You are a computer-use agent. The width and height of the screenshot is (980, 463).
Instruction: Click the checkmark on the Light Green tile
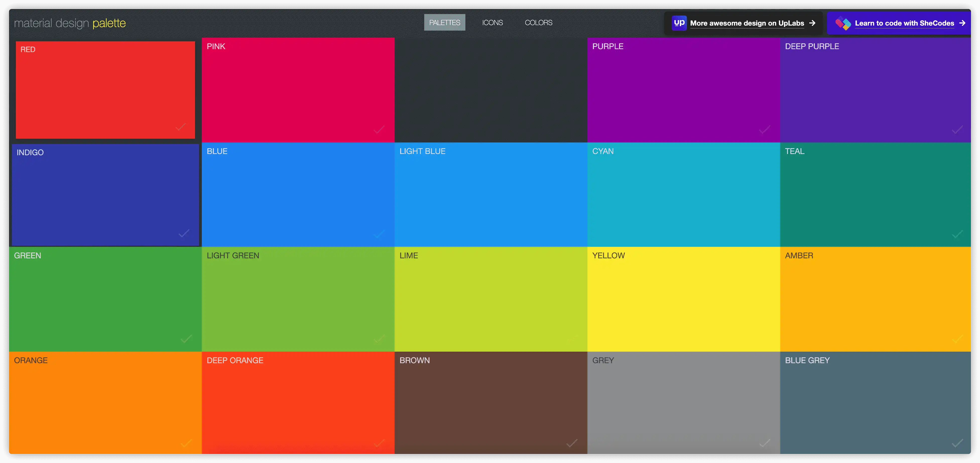379,339
